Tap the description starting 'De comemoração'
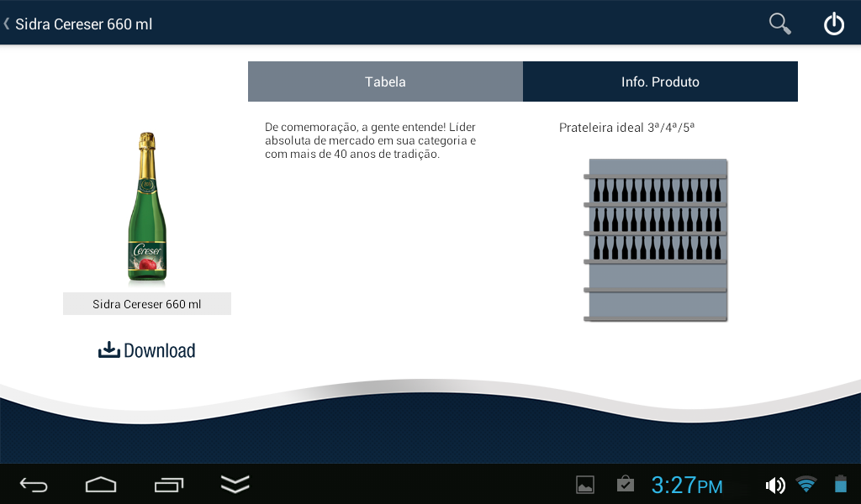Image resolution: width=861 pixels, height=504 pixels. tap(370, 140)
